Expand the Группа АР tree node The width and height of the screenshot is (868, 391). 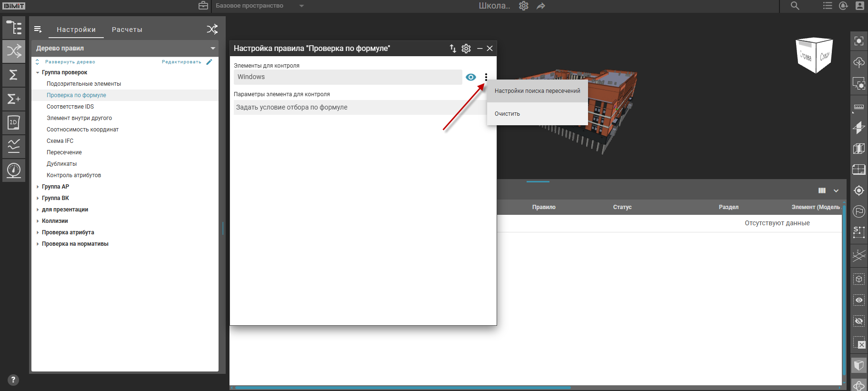pos(38,187)
